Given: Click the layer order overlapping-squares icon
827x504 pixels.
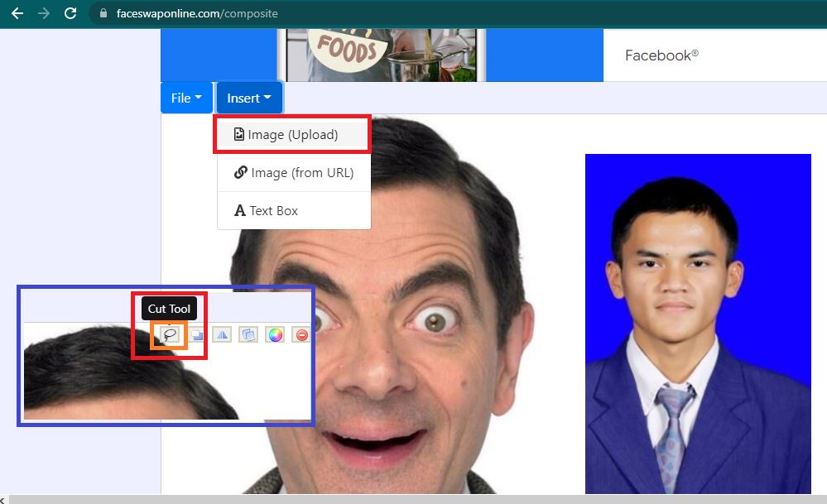Looking at the screenshot, I should coord(197,335).
